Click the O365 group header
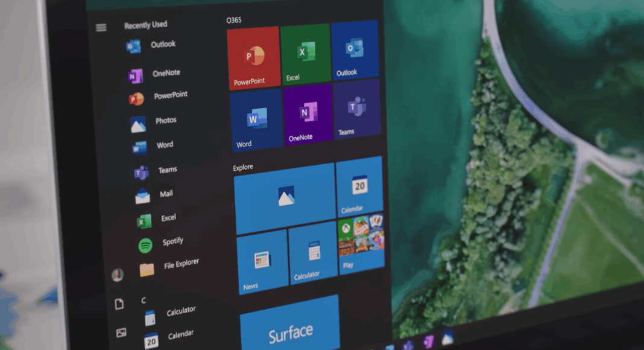The height and width of the screenshot is (350, 644). click(234, 20)
